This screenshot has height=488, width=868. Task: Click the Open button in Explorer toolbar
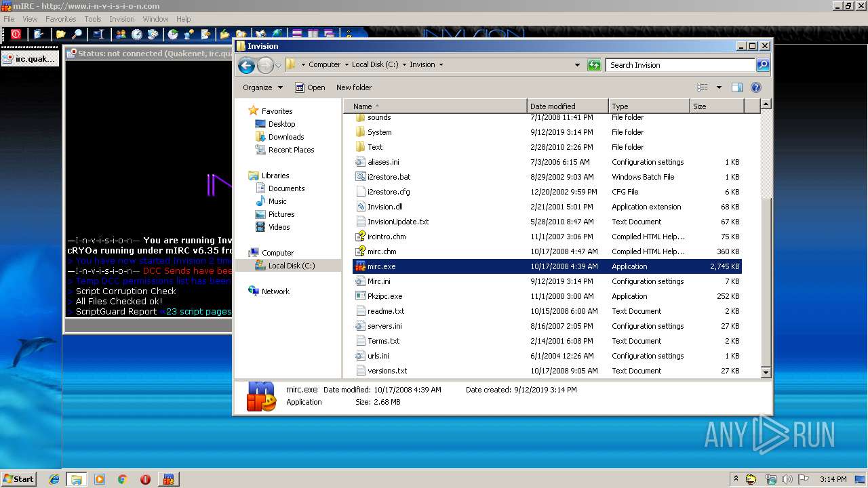click(x=310, y=87)
